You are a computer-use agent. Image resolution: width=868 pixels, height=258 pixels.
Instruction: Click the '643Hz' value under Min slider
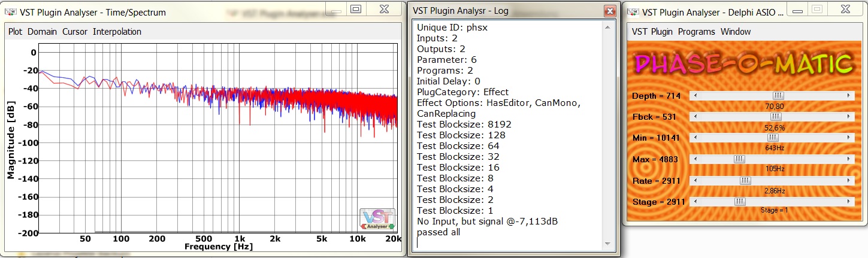[x=775, y=148]
